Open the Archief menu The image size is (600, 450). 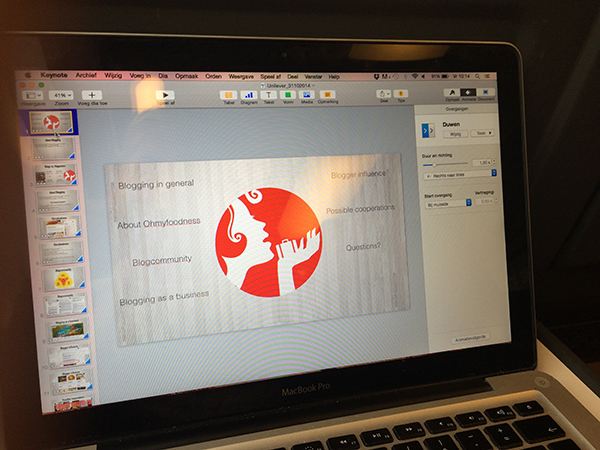point(86,75)
